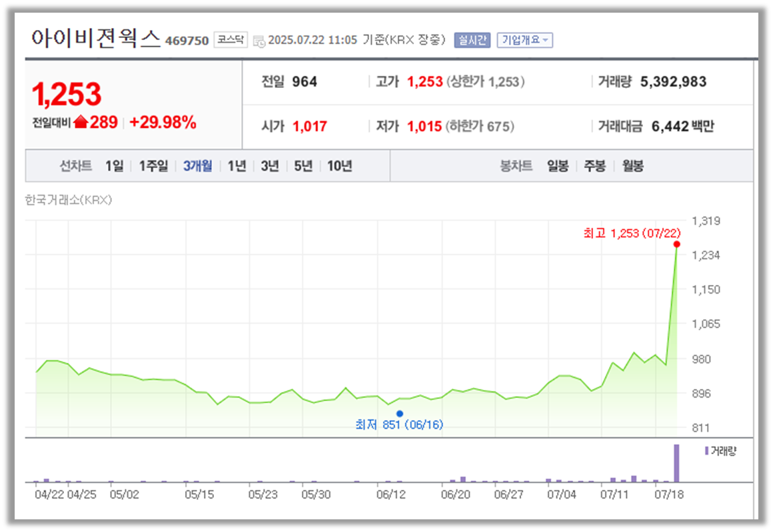The height and width of the screenshot is (532, 773).
Task: Click the +29.98% change rate
Action: coord(163,122)
